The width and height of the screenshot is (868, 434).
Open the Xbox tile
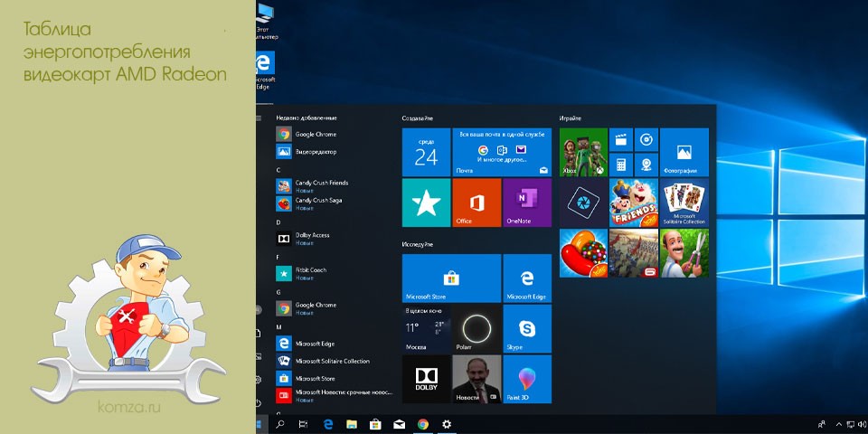coord(583,152)
